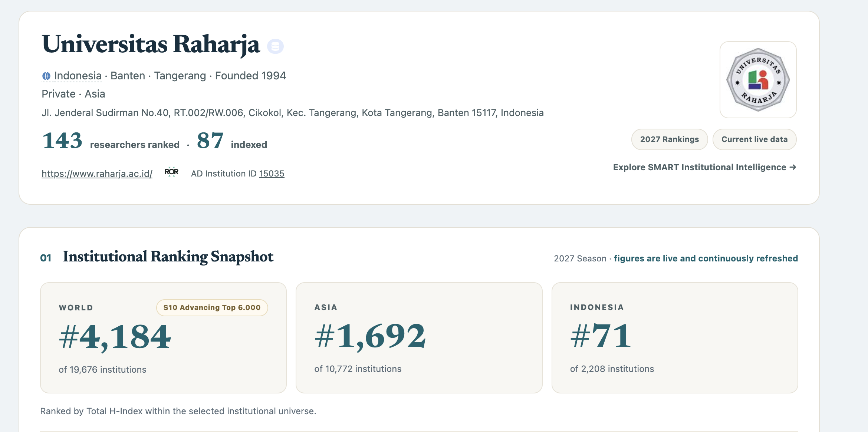Click 'Ranked by Total H-Index' note
868x432 pixels.
tap(178, 411)
